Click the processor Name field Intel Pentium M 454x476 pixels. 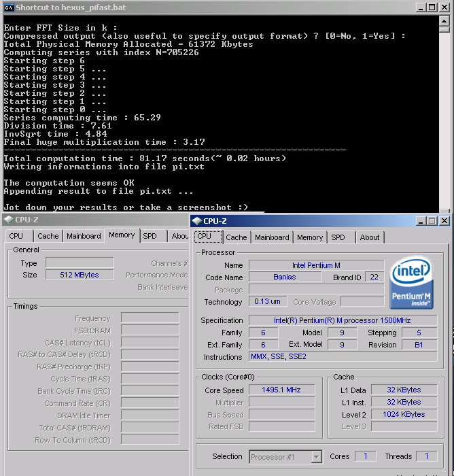pos(316,265)
